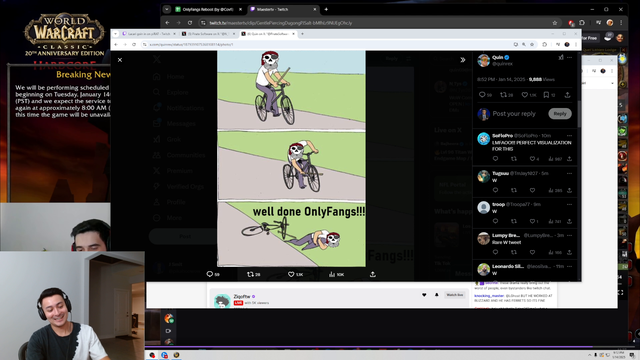The width and height of the screenshot is (640, 360).
Task: Switch to the 'Pirate Software on X' tab
Action: (x=208, y=34)
